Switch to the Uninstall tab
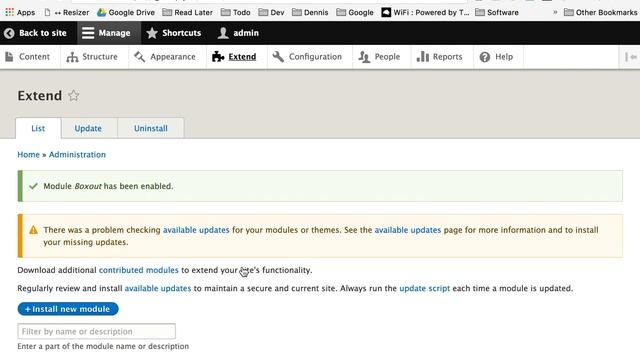640x360 pixels. pyautogui.click(x=151, y=128)
